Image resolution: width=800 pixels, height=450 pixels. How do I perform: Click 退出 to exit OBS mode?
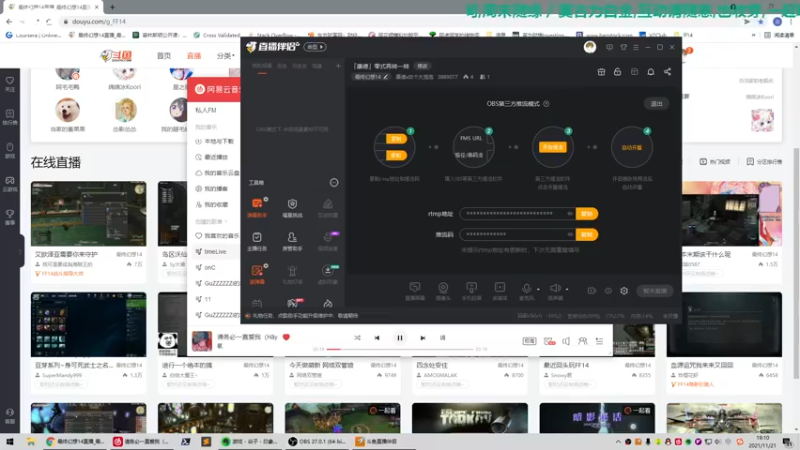(x=656, y=104)
